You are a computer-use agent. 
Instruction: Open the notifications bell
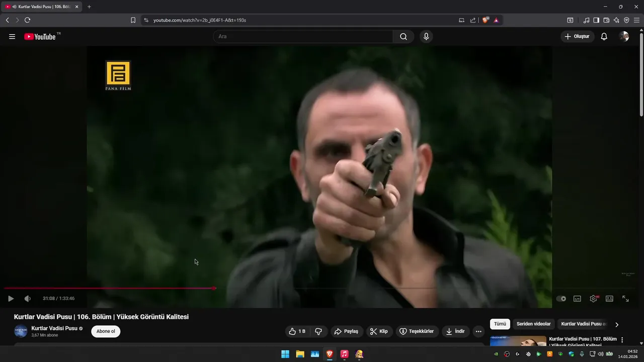(604, 37)
